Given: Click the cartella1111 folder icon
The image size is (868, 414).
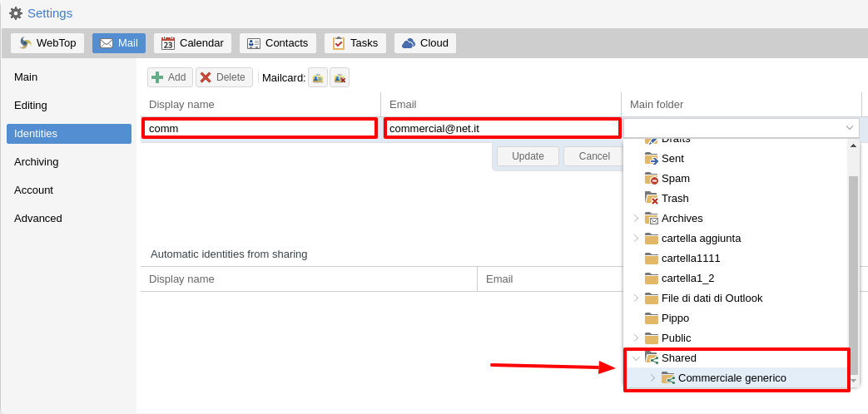Looking at the screenshot, I should pyautogui.click(x=652, y=259).
